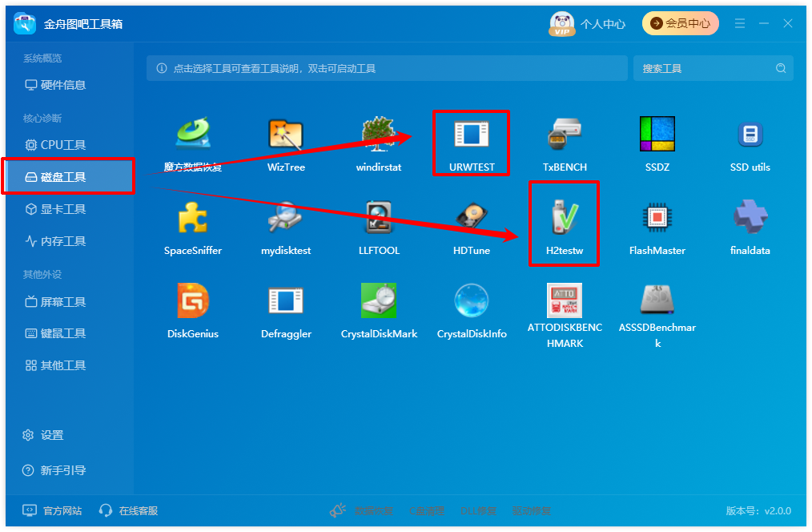Screen dimensions: 812x532
Task: Select the mydisktest tool icon
Action: 286,217
